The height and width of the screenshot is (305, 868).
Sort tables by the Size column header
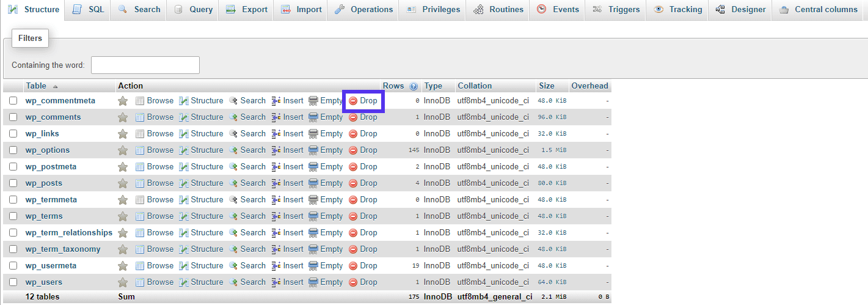tap(546, 86)
